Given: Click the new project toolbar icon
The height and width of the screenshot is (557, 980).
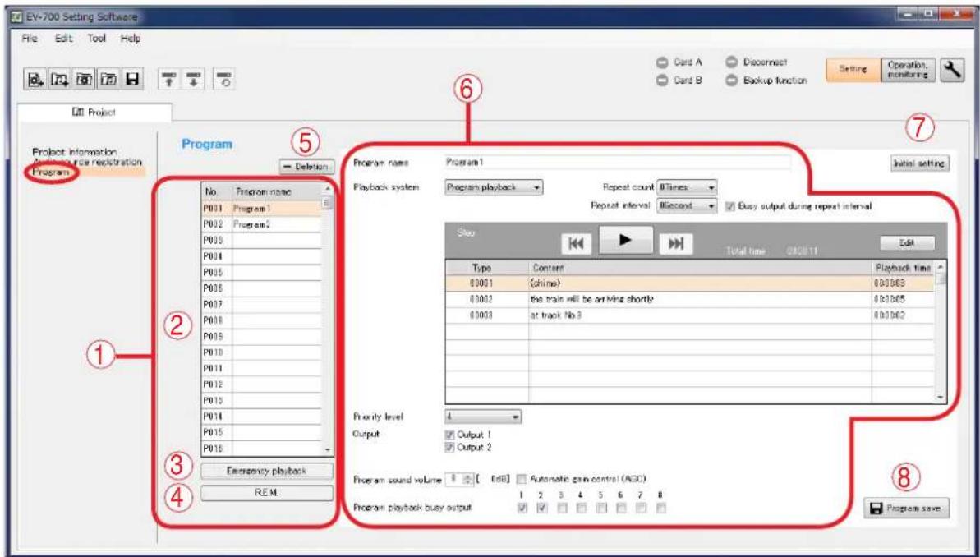Looking at the screenshot, I should point(36,80).
